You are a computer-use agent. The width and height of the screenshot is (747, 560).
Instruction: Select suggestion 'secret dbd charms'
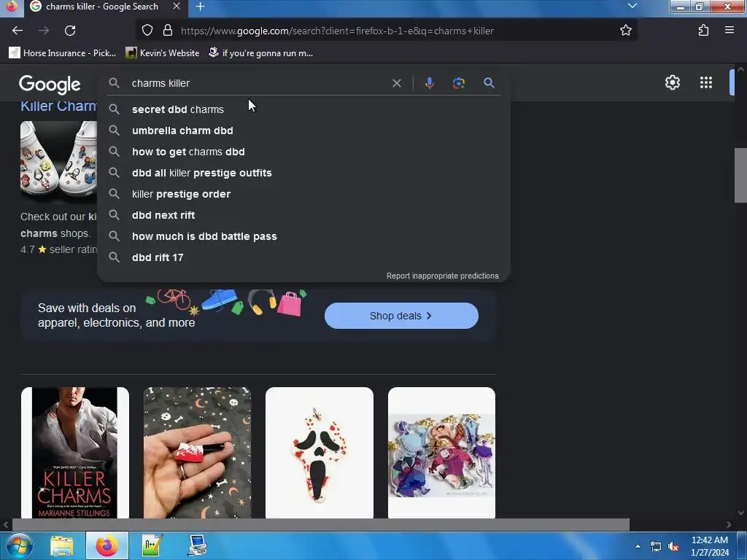coord(303,109)
